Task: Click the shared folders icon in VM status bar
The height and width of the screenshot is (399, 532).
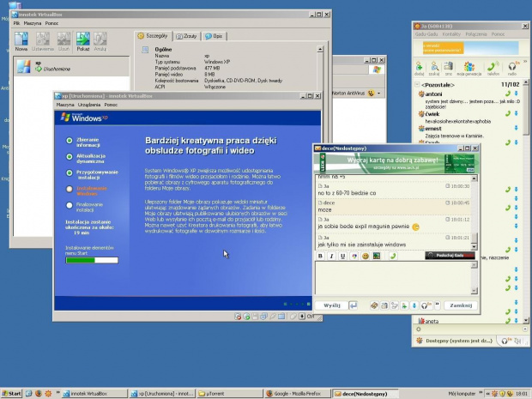Action: (281, 317)
